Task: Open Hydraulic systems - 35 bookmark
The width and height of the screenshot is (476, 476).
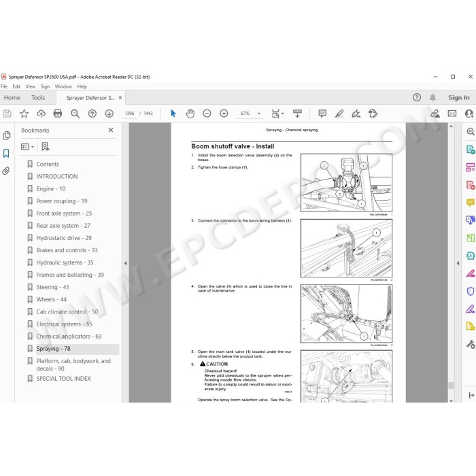Action: pyautogui.click(x=65, y=262)
